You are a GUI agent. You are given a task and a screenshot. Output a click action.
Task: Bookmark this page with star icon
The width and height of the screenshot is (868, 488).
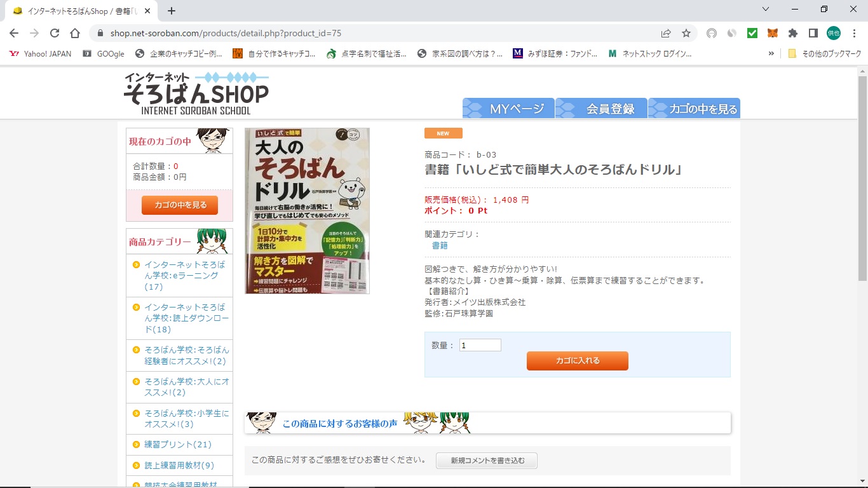point(686,33)
